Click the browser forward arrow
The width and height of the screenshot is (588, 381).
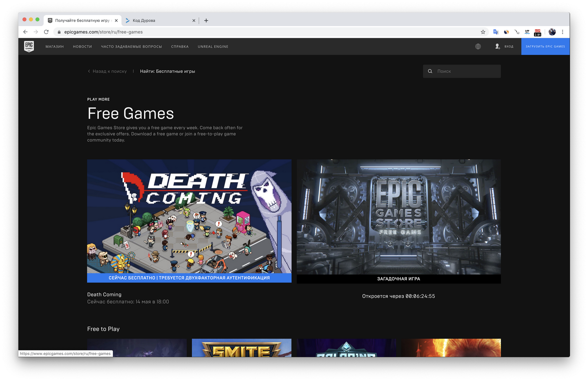36,32
